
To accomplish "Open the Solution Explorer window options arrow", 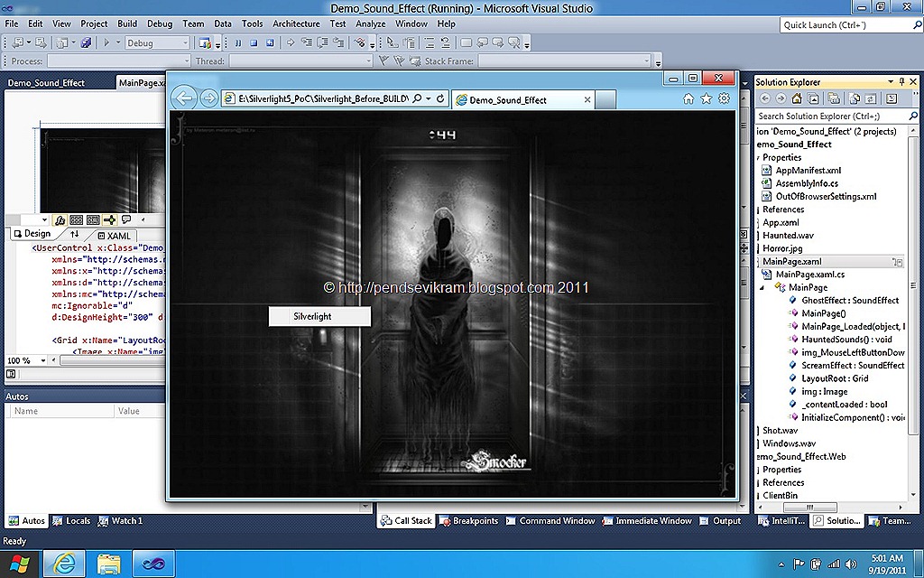I will [891, 82].
